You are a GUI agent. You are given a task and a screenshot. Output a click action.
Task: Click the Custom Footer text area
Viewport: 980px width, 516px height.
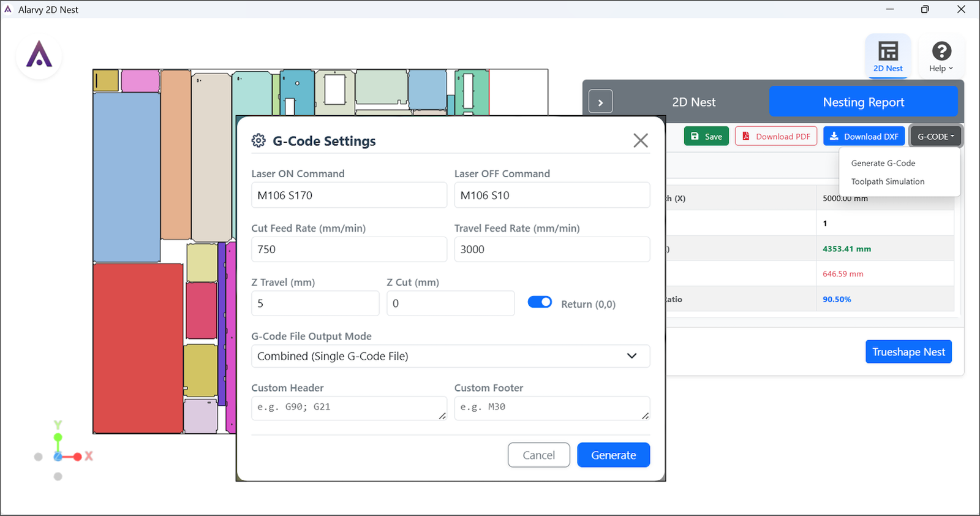point(552,408)
